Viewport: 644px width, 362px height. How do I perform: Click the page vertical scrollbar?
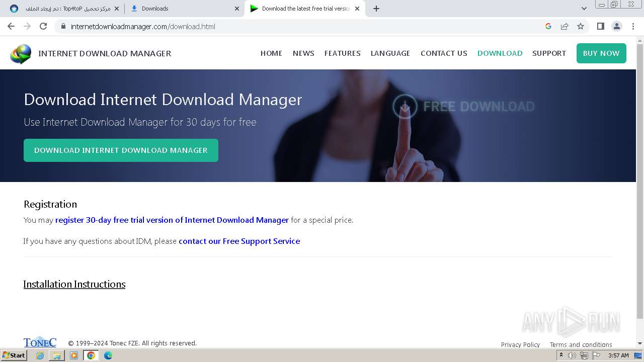coord(640,181)
